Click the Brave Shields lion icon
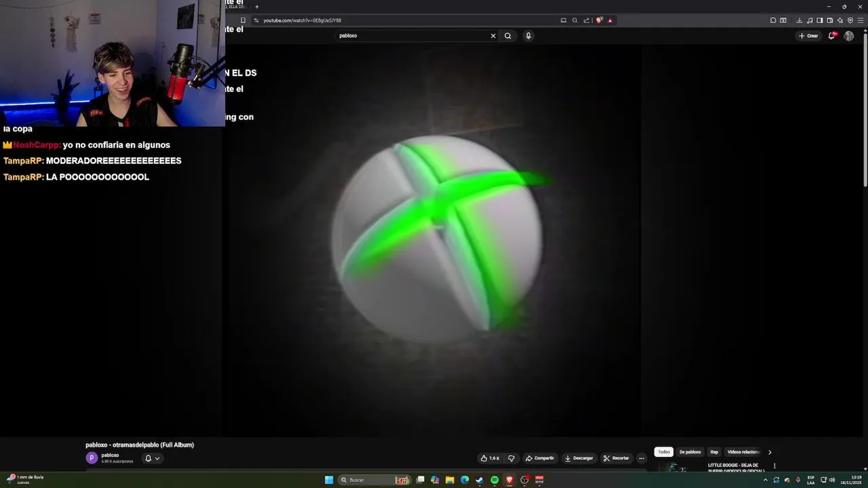Image resolution: width=868 pixels, height=488 pixels. [x=599, y=20]
